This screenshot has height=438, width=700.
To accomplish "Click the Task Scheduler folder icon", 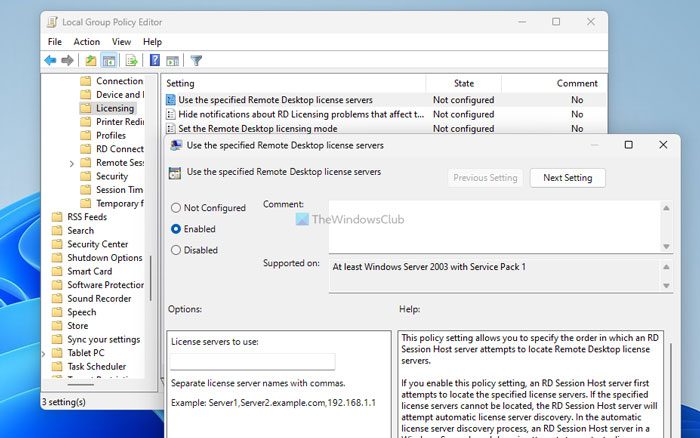I will (x=57, y=367).
